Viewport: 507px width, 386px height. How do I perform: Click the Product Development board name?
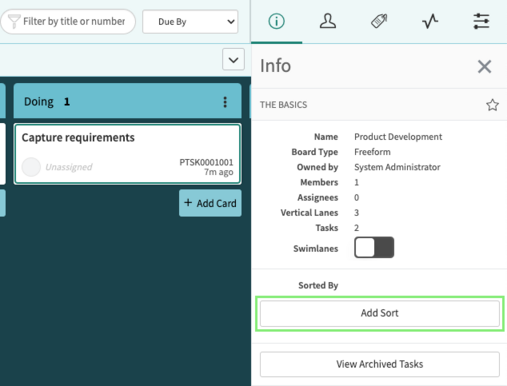(x=398, y=137)
